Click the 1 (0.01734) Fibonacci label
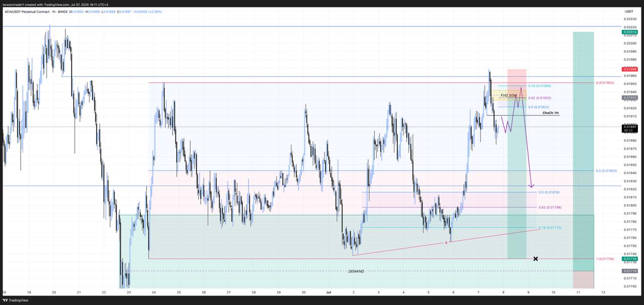Image resolution: width=644 pixels, height=305 pixels. click(605, 259)
